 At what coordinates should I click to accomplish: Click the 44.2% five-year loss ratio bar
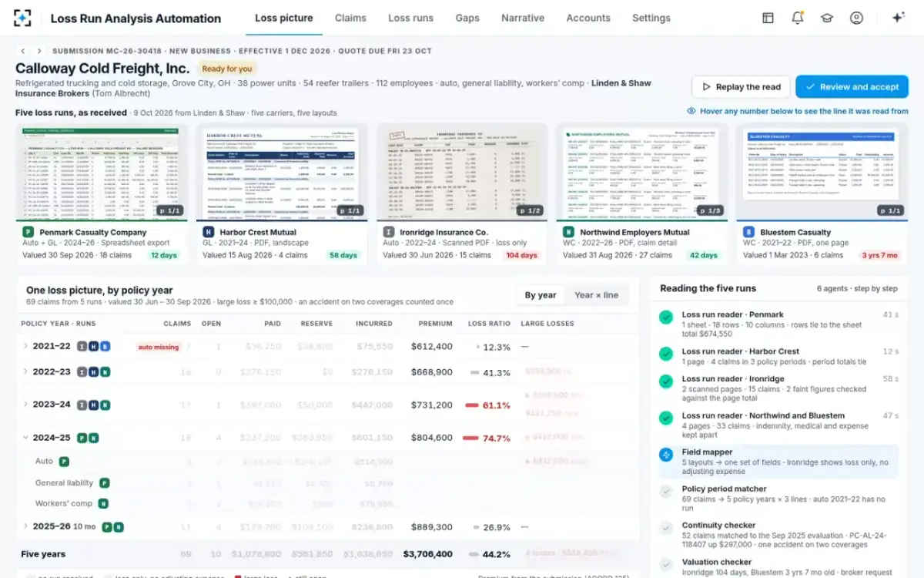pyautogui.click(x=472, y=554)
